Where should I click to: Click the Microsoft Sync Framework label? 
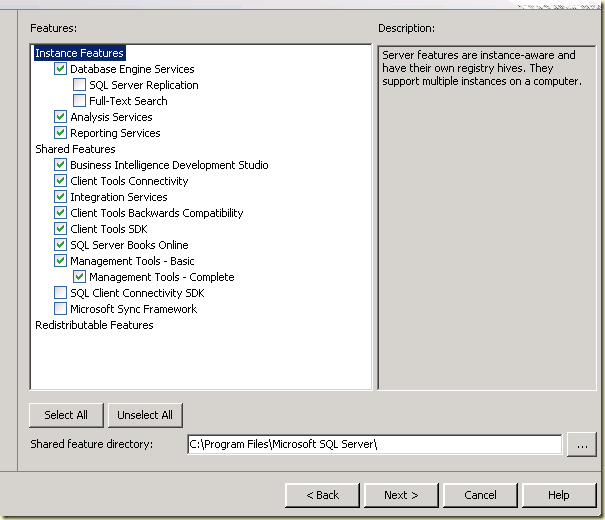coord(134,309)
